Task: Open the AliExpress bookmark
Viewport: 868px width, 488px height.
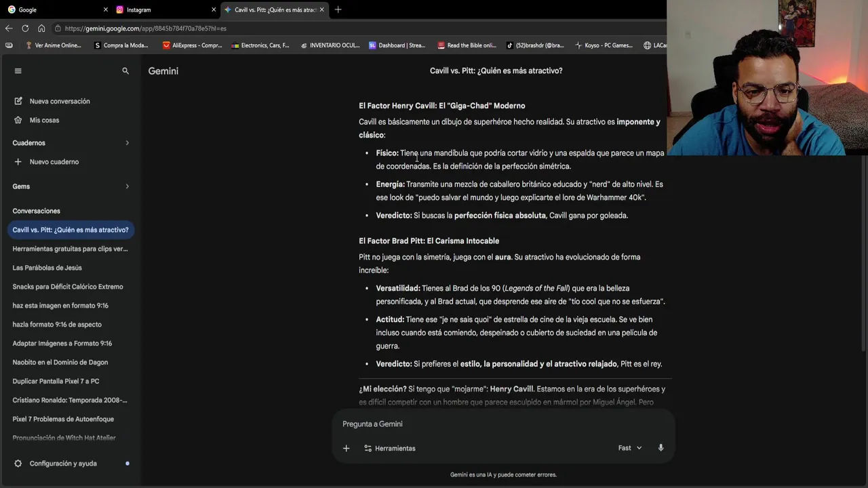Action: (192, 45)
